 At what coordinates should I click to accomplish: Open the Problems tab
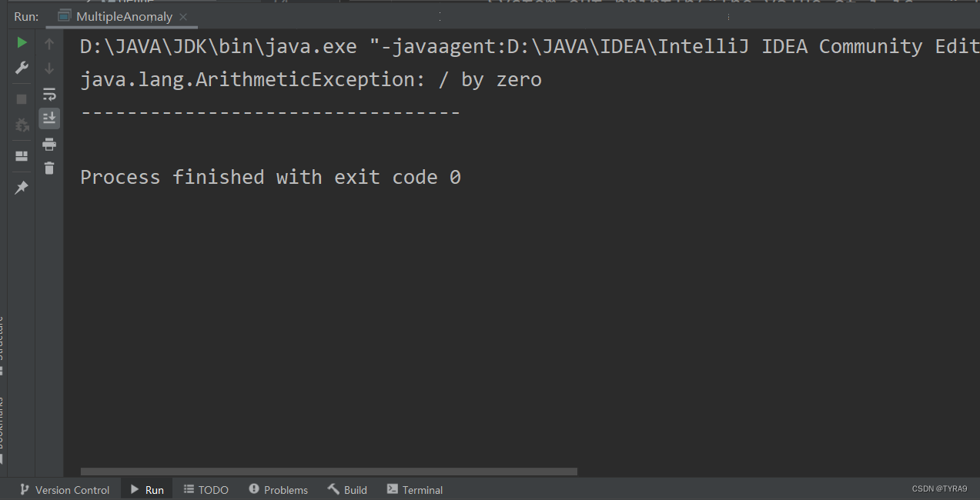point(278,489)
